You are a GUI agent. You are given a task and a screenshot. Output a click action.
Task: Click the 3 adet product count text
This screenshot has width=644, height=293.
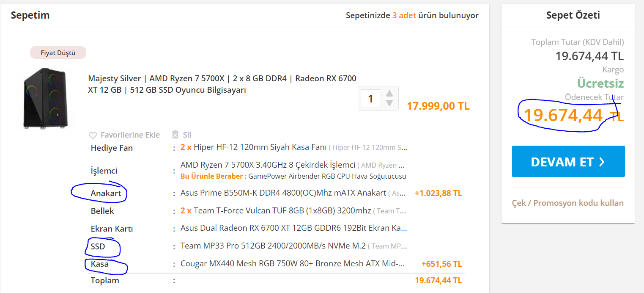(x=404, y=16)
